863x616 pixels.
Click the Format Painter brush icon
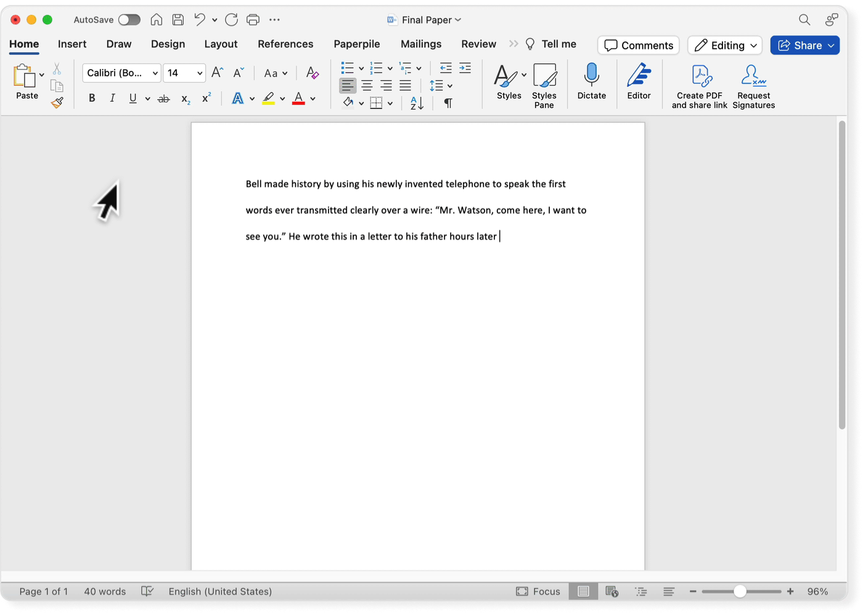click(x=57, y=103)
